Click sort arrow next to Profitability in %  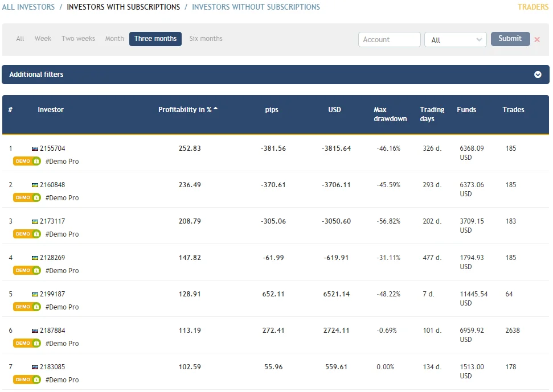click(215, 109)
